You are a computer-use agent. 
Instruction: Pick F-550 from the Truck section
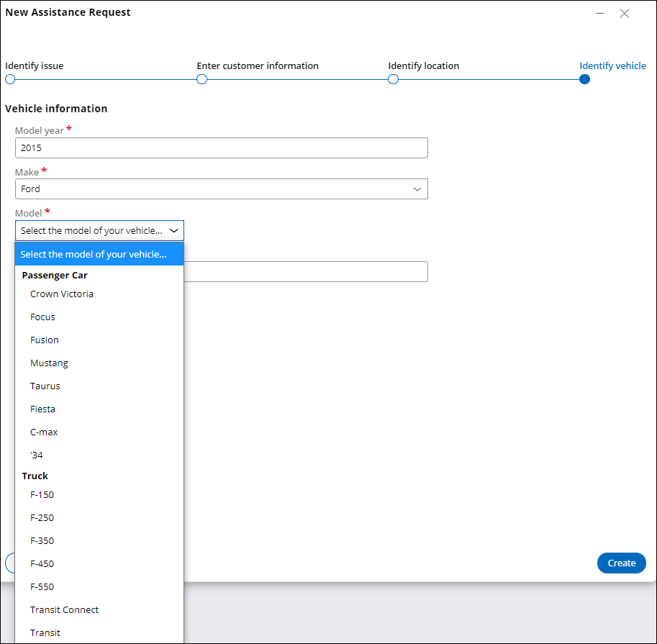point(42,586)
